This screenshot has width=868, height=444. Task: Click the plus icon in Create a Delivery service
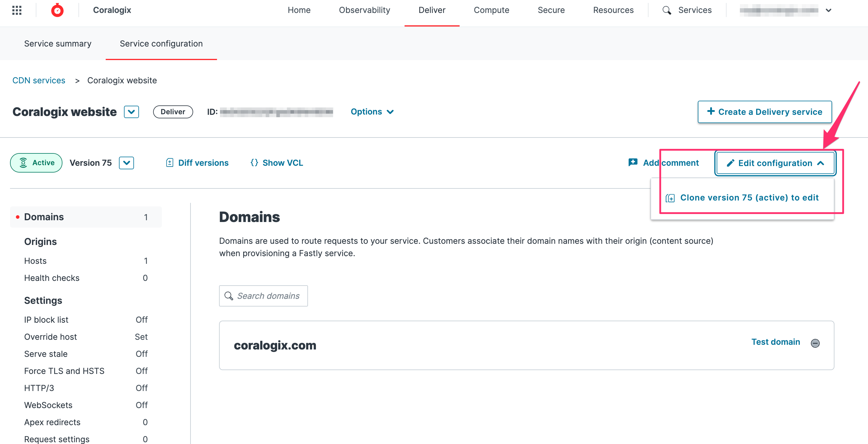711,111
